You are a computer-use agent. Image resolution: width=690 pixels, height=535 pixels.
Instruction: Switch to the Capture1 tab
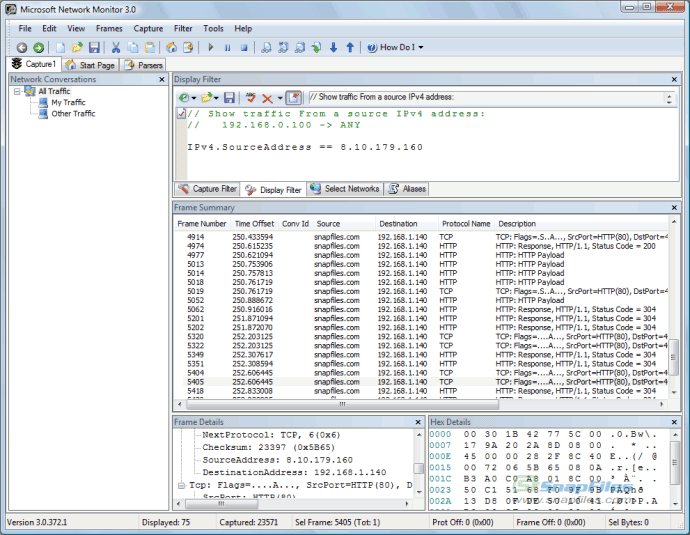click(x=34, y=64)
